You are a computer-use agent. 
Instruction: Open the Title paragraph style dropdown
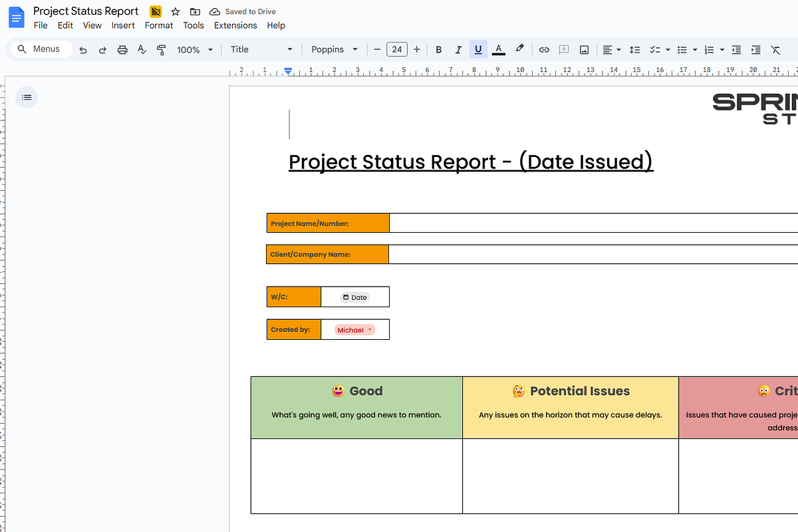pos(261,50)
